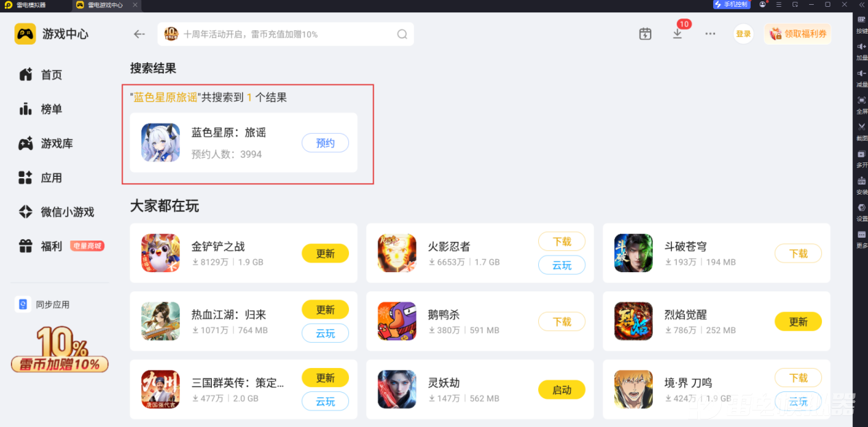The width and height of the screenshot is (868, 427).
Task: Click the magnifier search icon
Action: tap(402, 34)
